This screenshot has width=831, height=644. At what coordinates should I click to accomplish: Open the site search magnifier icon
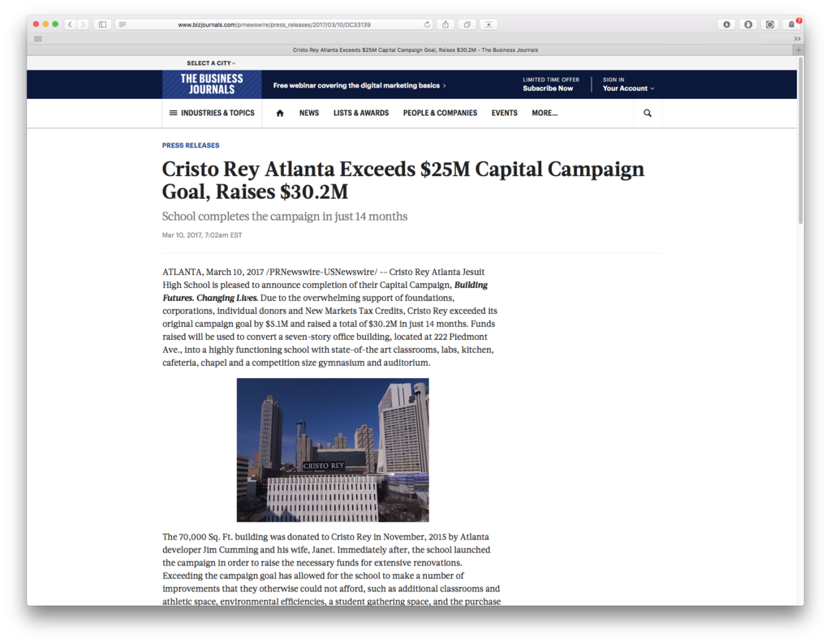(x=648, y=113)
